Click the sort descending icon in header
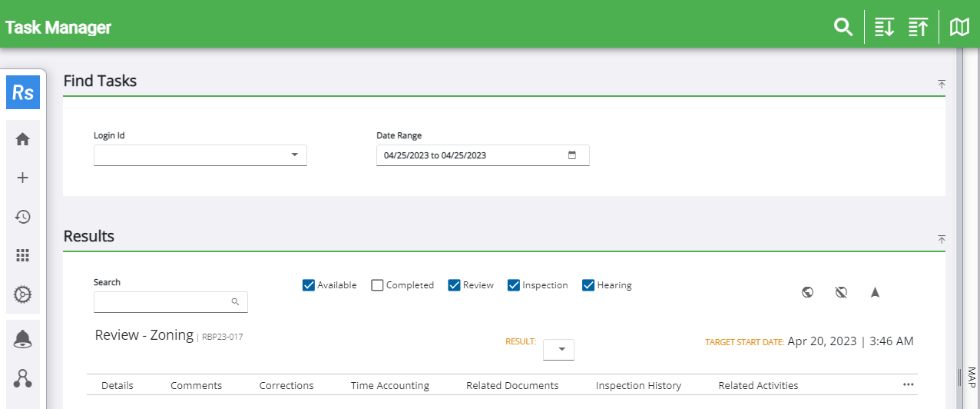 click(884, 28)
